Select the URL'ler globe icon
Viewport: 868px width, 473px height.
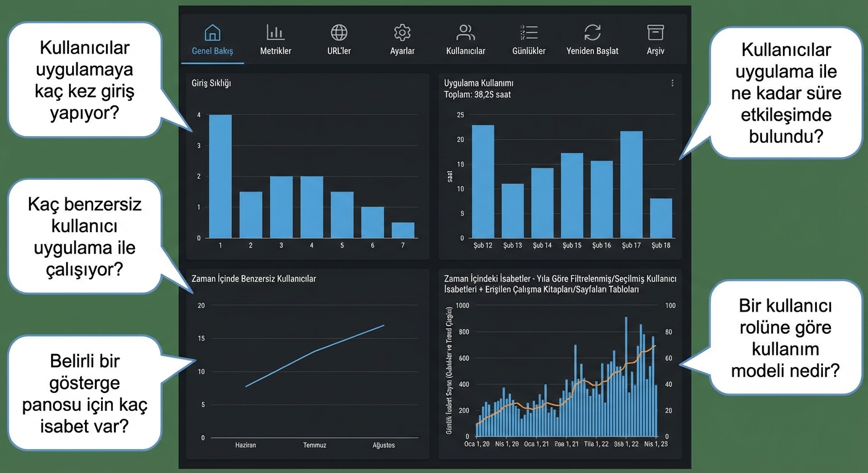point(339,32)
